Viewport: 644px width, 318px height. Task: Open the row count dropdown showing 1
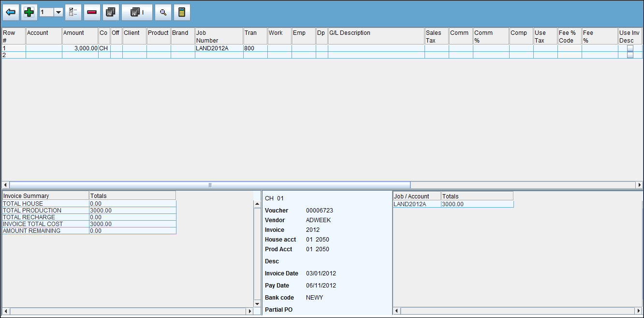[59, 13]
